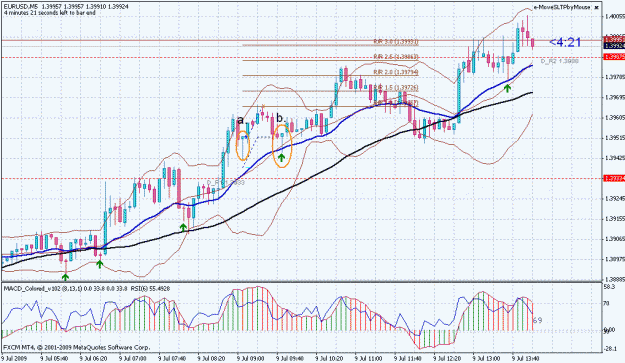Click the 9 Jul 10:20 time axis label
Image resolution: width=625 pixels, height=363 pixels.
(330, 359)
